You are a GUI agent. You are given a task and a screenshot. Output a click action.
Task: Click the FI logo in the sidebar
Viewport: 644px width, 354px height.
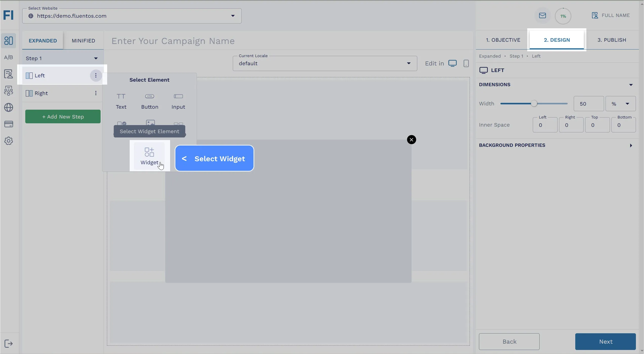(x=9, y=15)
